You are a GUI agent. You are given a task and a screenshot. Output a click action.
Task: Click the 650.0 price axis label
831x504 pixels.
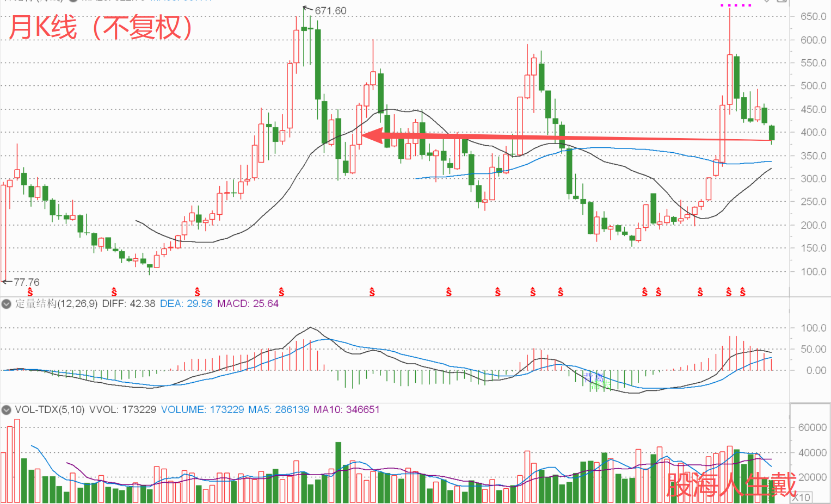pos(813,16)
